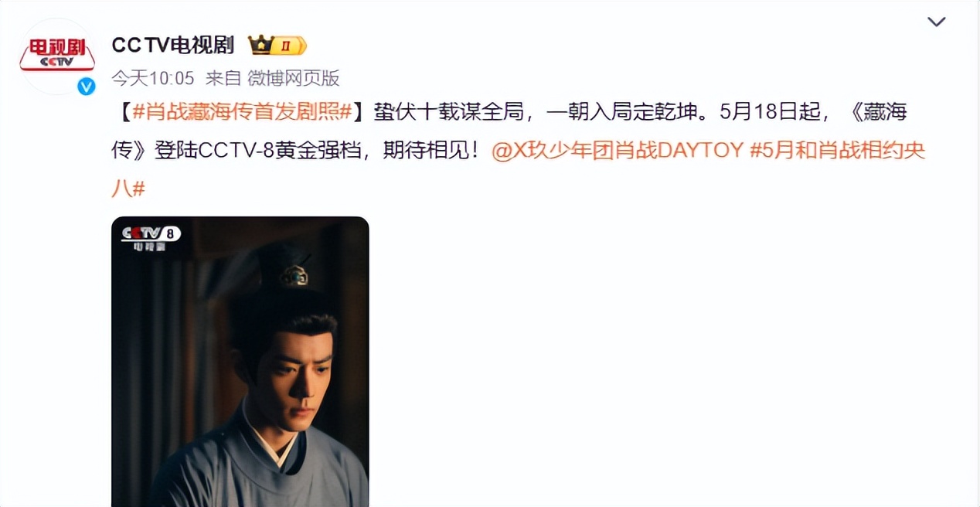
Task: Click the 期待相见！ text
Action: (433, 150)
